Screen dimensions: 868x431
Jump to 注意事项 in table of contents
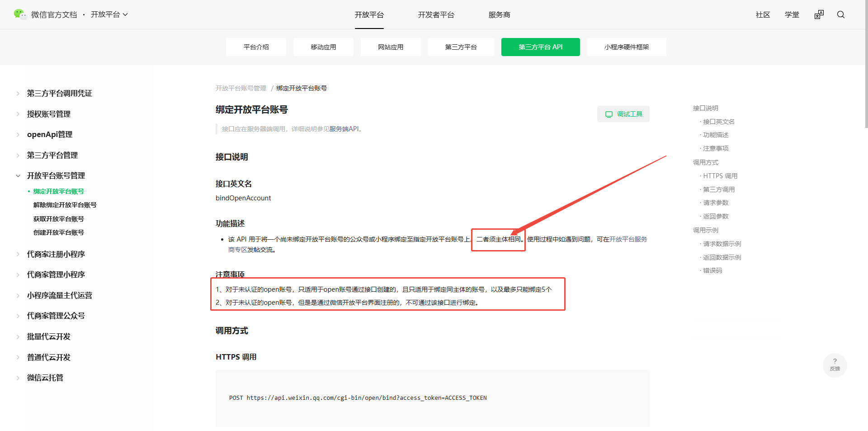[716, 148]
